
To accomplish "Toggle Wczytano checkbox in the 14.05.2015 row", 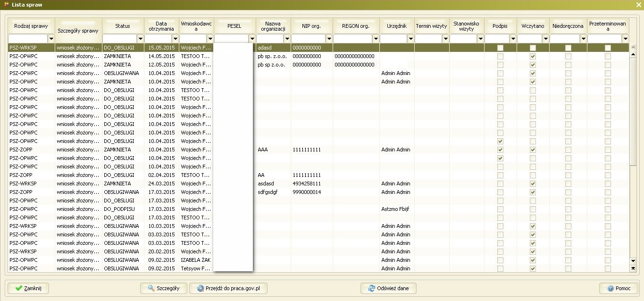I will pyautogui.click(x=533, y=56).
